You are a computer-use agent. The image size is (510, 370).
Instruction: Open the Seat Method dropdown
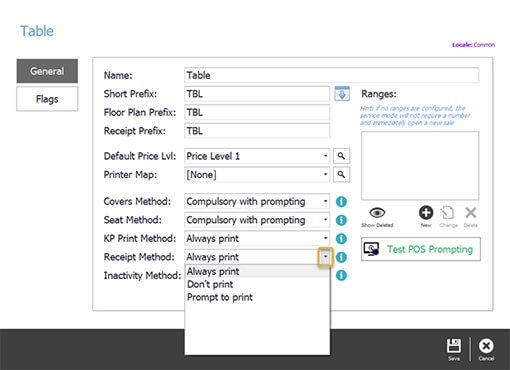coord(325,220)
